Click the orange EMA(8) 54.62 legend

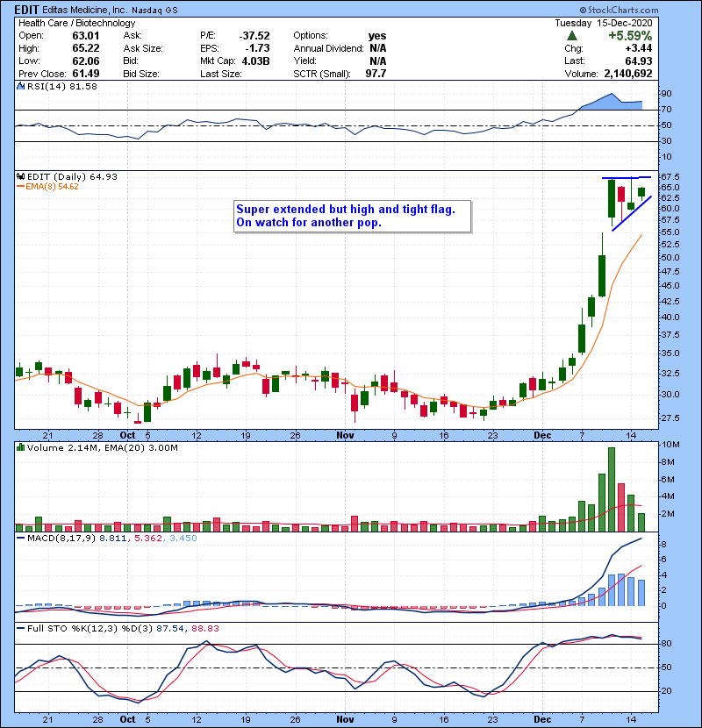click(x=48, y=187)
